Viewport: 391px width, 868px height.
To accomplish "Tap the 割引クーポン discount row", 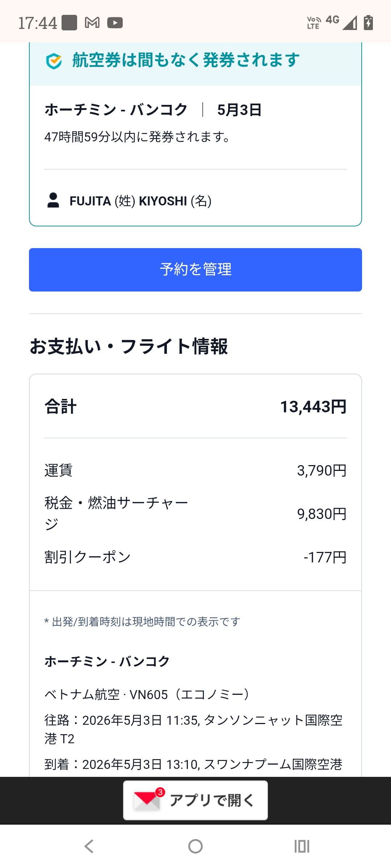I will (x=195, y=557).
